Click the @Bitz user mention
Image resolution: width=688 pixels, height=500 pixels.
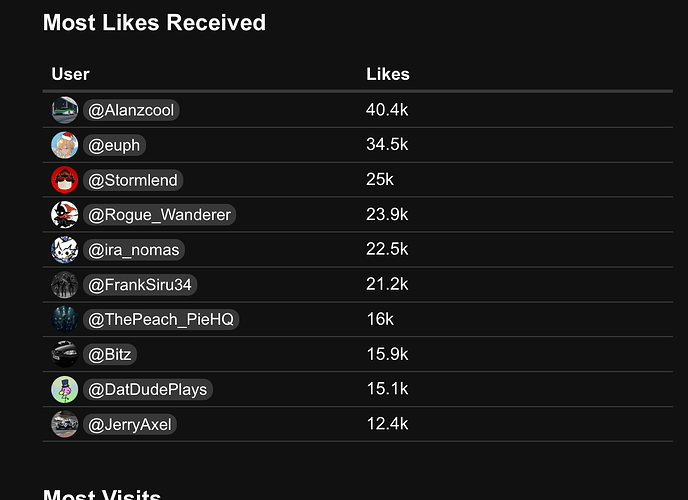pyautogui.click(x=110, y=354)
